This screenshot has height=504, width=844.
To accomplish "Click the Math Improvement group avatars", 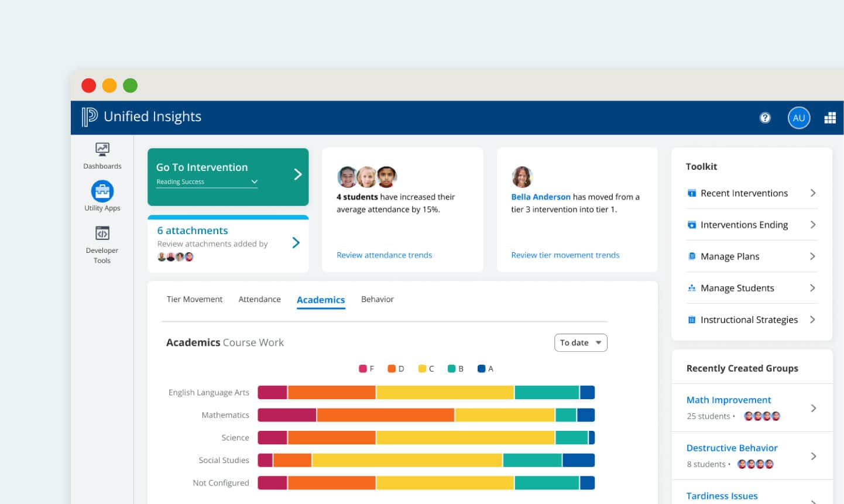I will click(x=762, y=416).
